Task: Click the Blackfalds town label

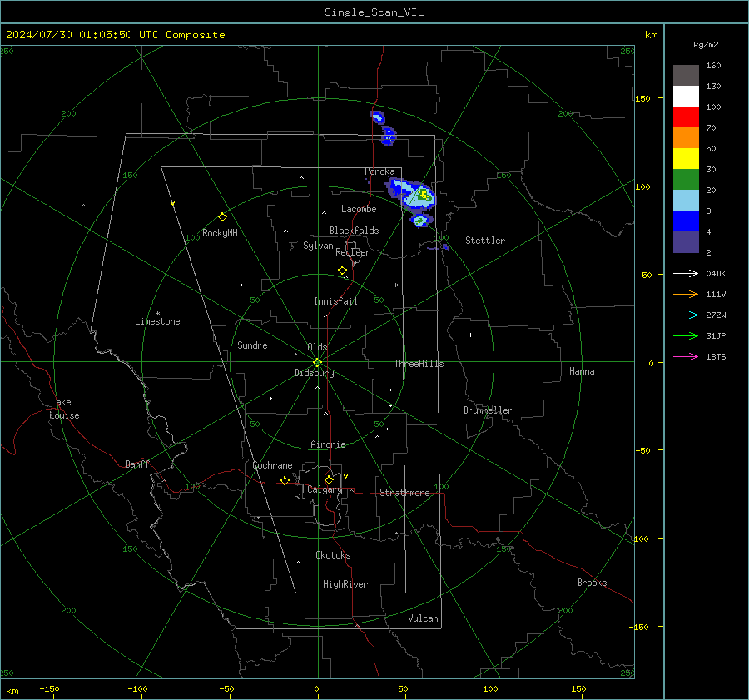Action: (x=354, y=231)
